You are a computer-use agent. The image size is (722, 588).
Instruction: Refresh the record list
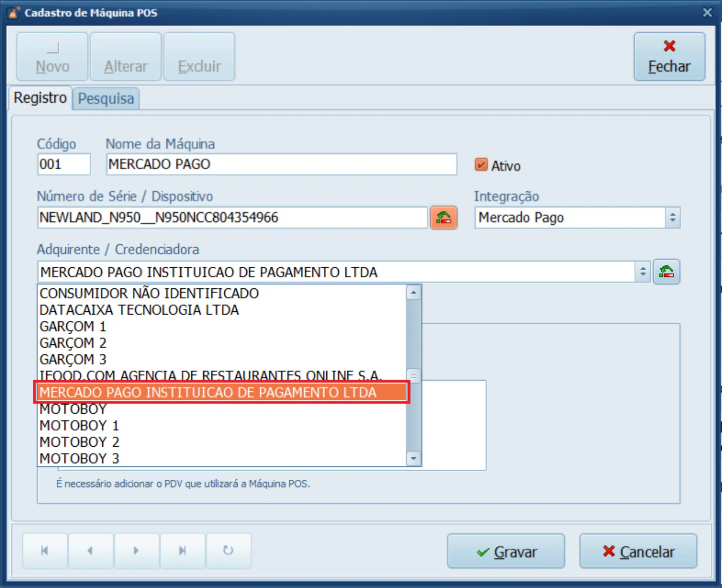click(x=228, y=551)
